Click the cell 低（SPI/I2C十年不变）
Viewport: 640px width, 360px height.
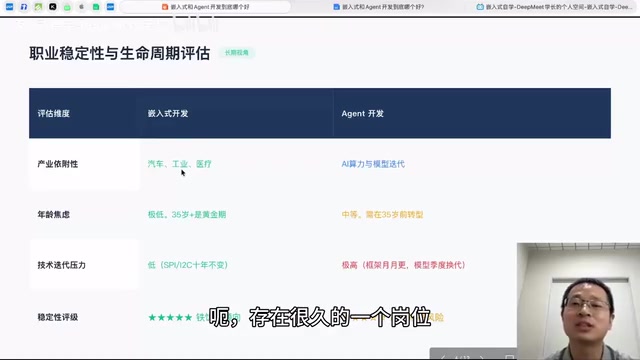click(188, 265)
